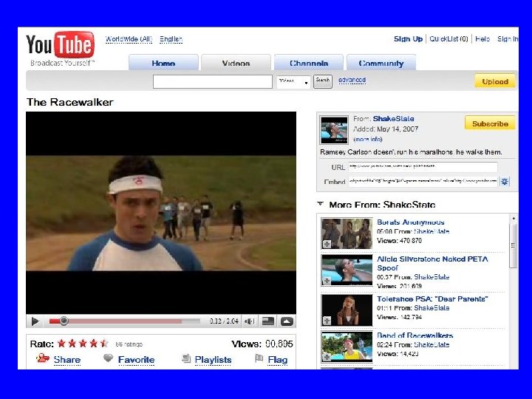Click the seek bar playhead knob
The height and width of the screenshot is (399, 532).
64,321
